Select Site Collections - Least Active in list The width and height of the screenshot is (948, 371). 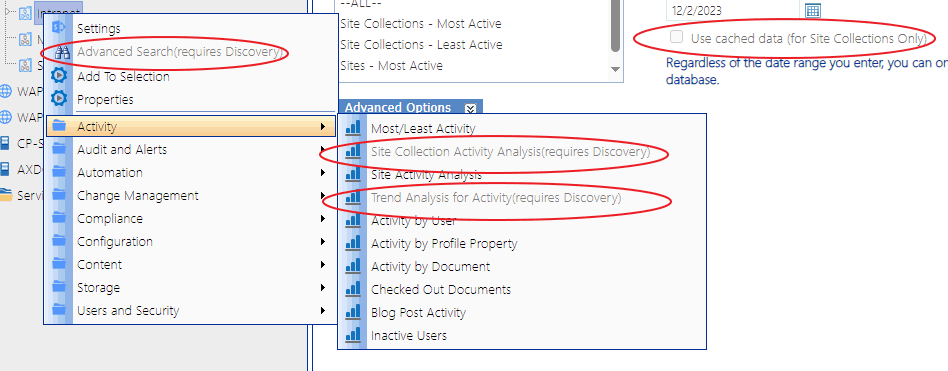point(421,45)
